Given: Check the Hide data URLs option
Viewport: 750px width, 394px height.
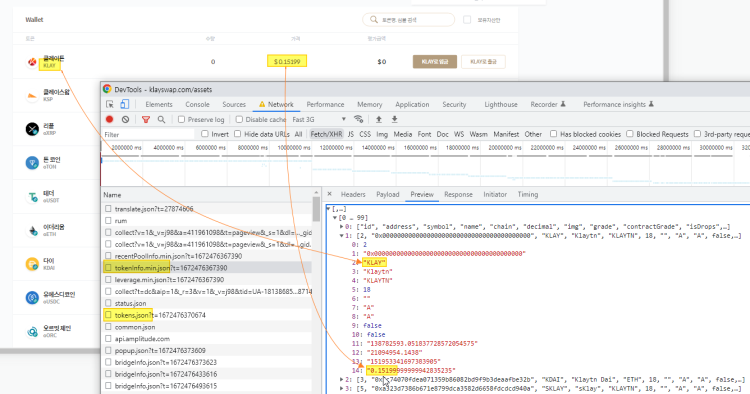Looking at the screenshot, I should click(x=237, y=134).
